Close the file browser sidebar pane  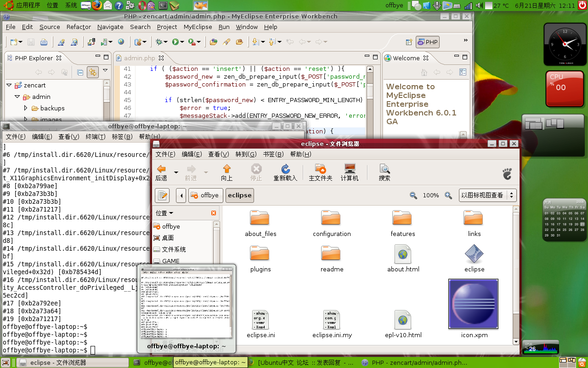click(x=214, y=213)
